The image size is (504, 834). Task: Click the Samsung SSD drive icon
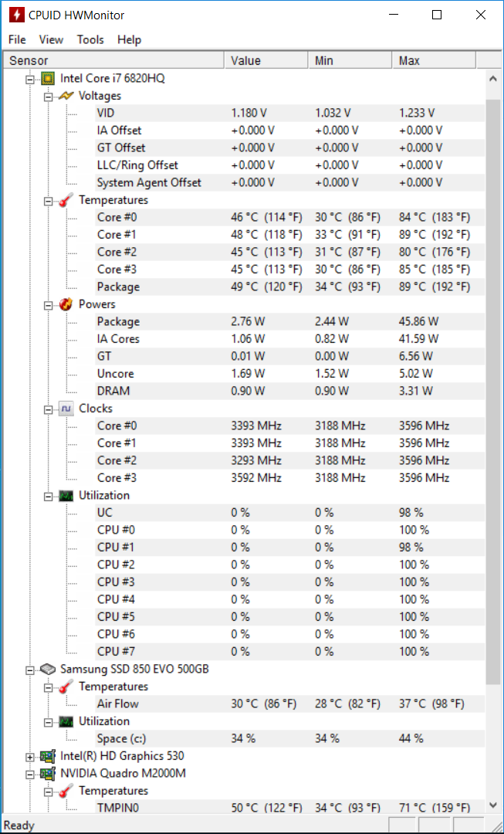[48, 669]
